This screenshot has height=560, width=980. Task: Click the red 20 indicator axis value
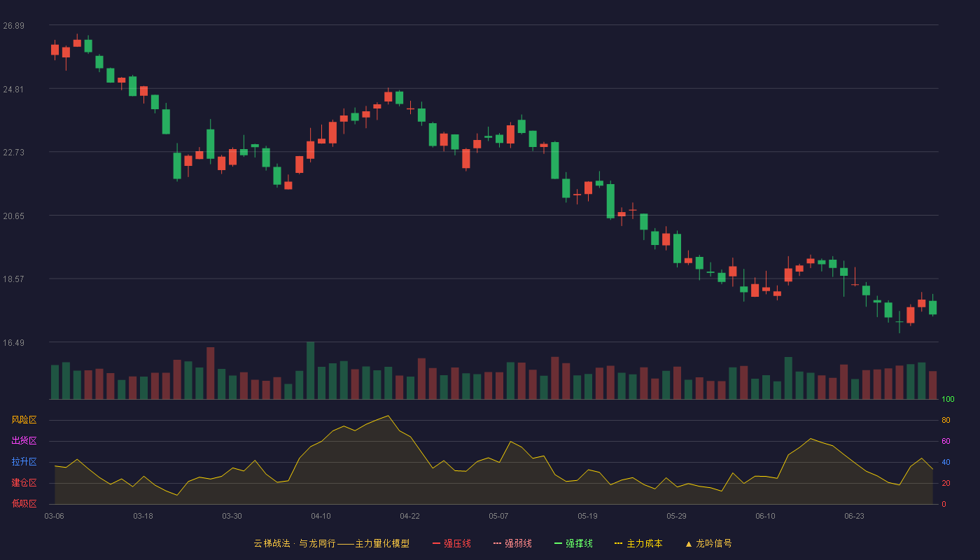(x=946, y=484)
